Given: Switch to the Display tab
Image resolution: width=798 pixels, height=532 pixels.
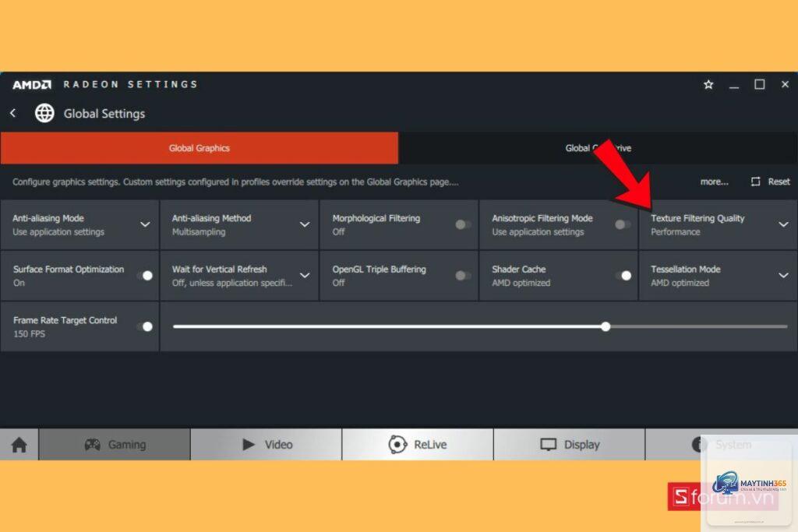Looking at the screenshot, I should coord(570,445).
